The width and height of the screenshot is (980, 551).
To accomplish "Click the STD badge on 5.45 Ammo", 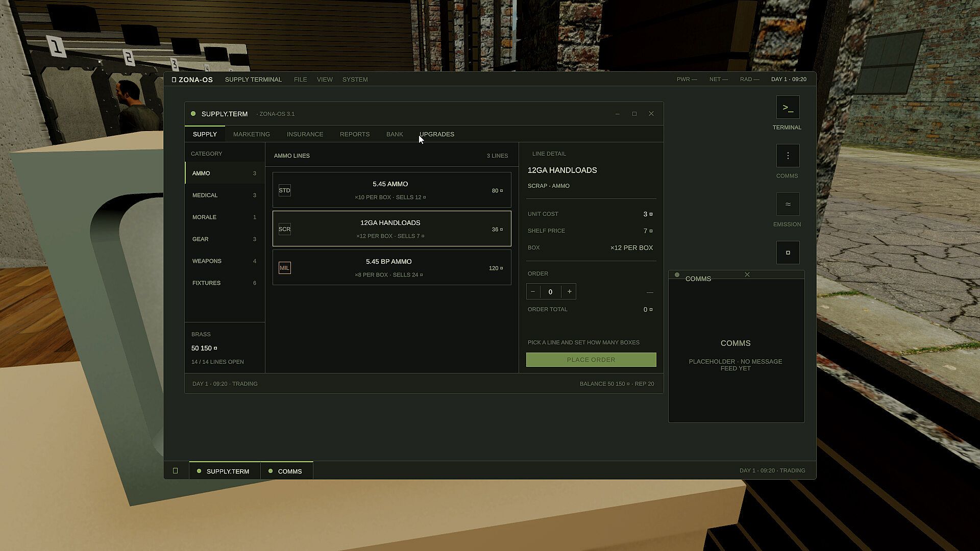I will (284, 190).
